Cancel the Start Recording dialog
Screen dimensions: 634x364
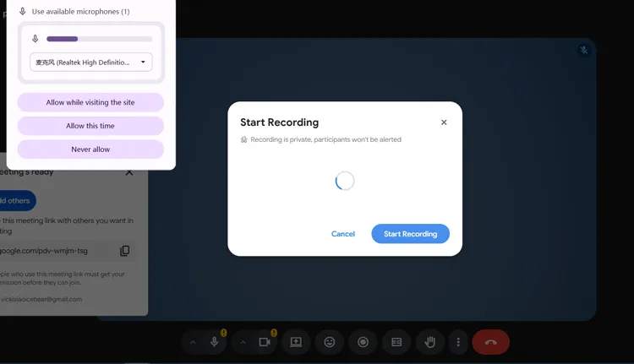pyautogui.click(x=343, y=234)
